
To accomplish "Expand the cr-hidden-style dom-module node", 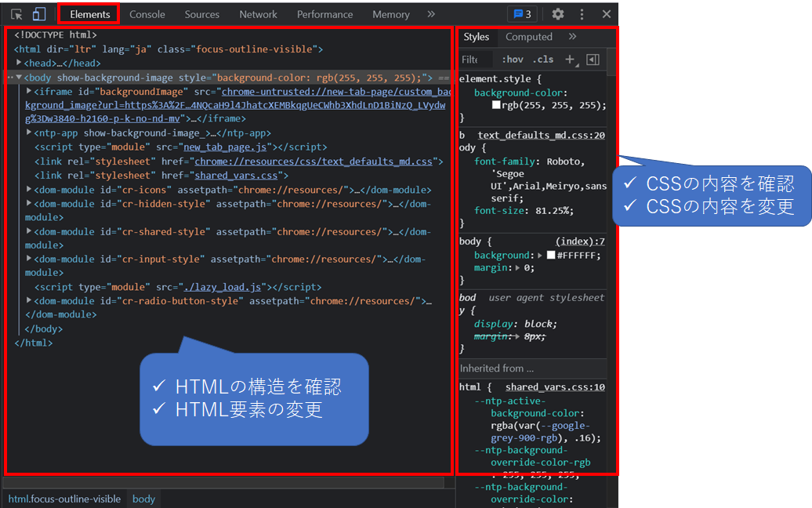I will [29, 204].
